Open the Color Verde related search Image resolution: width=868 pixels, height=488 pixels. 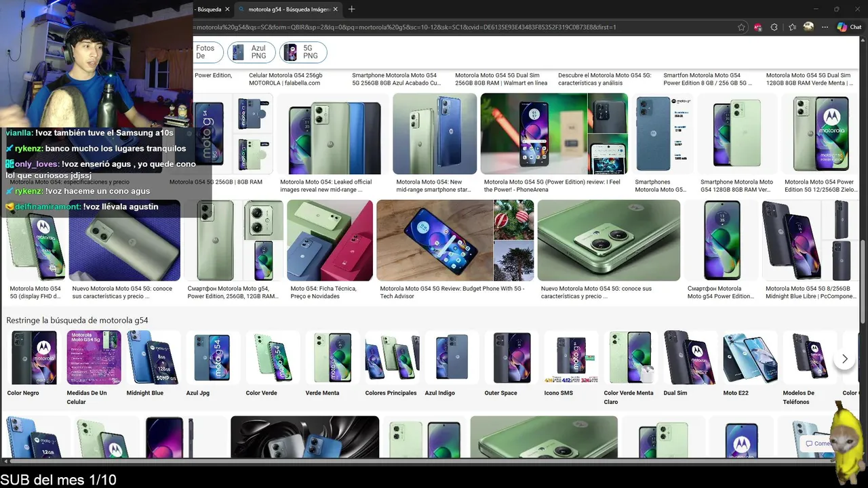tap(273, 363)
